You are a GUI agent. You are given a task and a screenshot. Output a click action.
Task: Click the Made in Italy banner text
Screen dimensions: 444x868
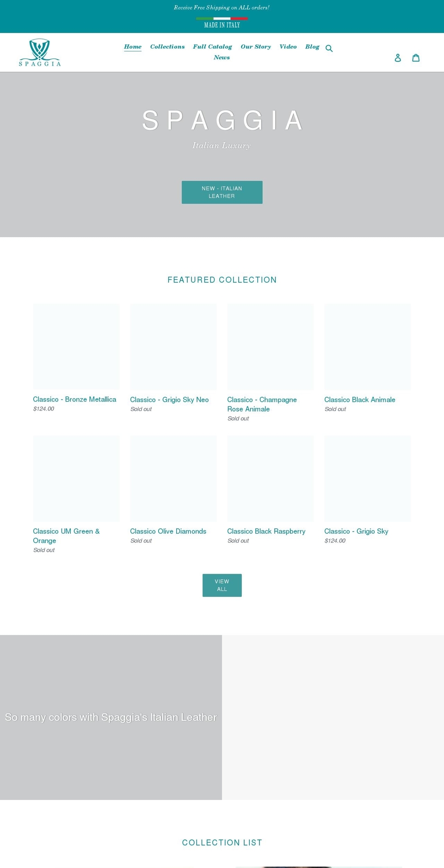click(x=222, y=25)
